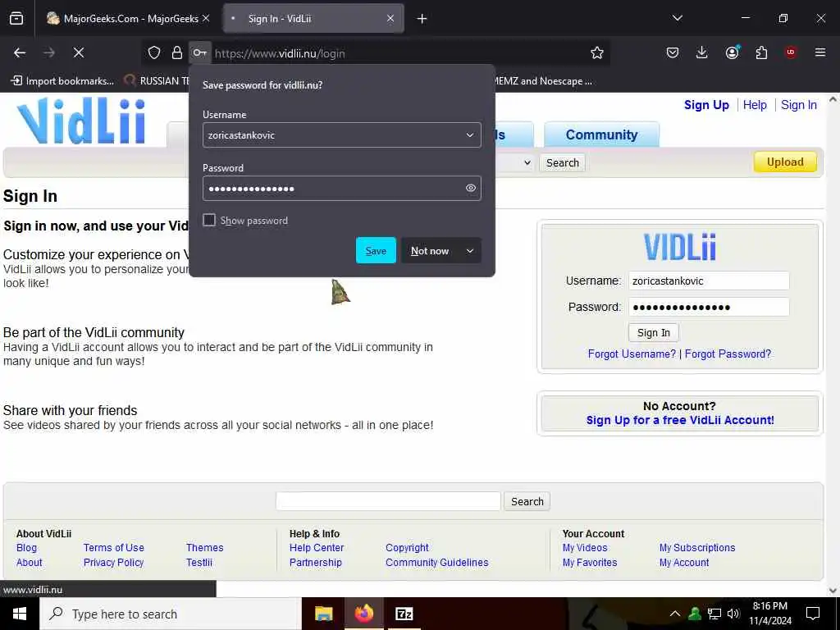Click the top header Search button
Screen dimensions: 840x630
[562, 163]
